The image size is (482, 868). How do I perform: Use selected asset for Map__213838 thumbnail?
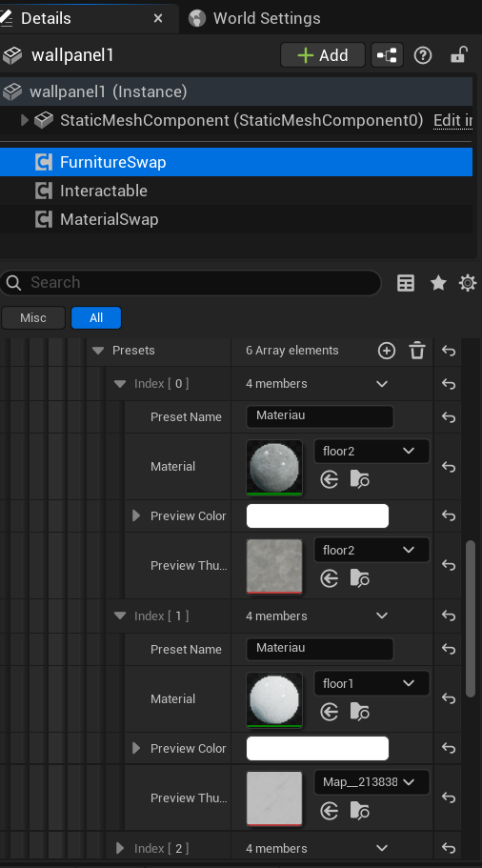[330, 812]
